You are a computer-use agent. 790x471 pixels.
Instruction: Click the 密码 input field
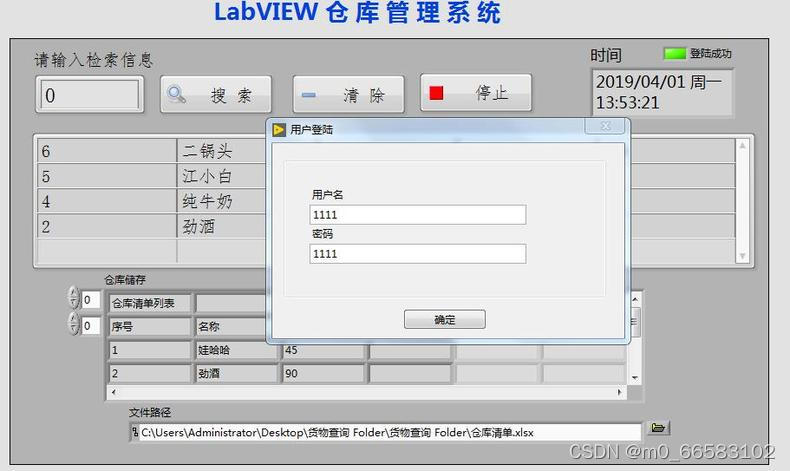tap(418, 254)
